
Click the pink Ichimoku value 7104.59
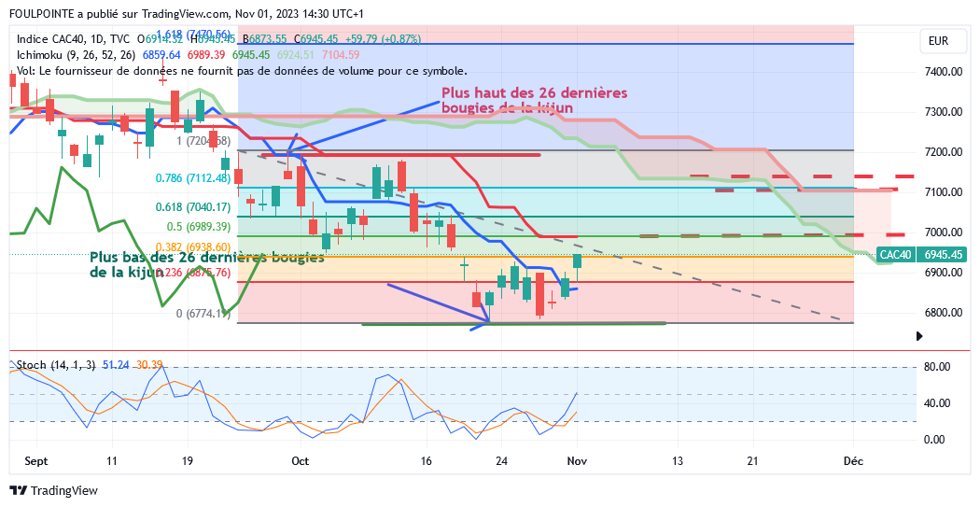coord(341,55)
